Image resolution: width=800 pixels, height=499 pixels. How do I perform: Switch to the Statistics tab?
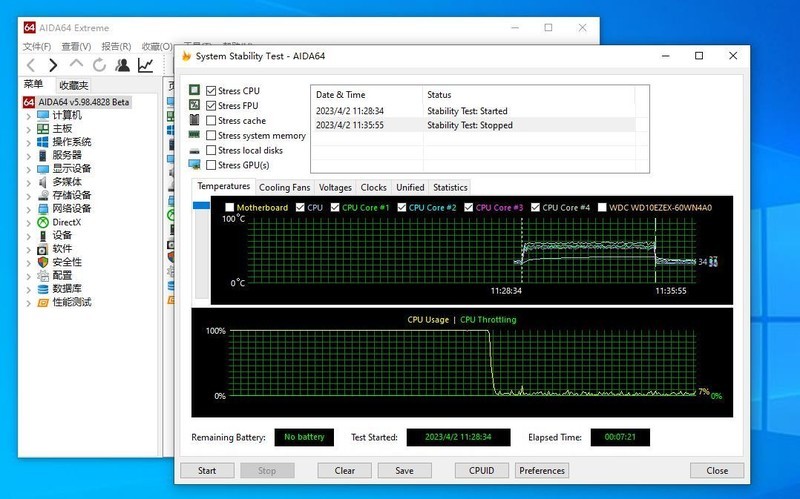pyautogui.click(x=450, y=187)
